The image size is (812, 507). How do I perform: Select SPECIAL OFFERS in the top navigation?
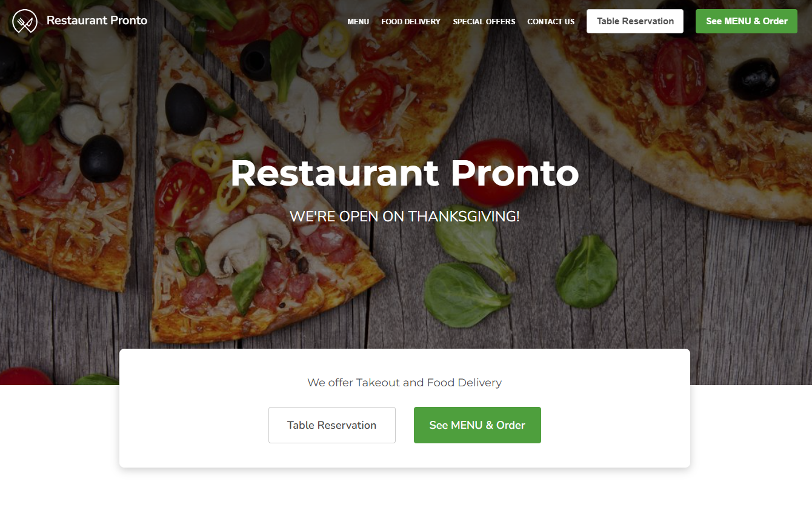point(484,21)
